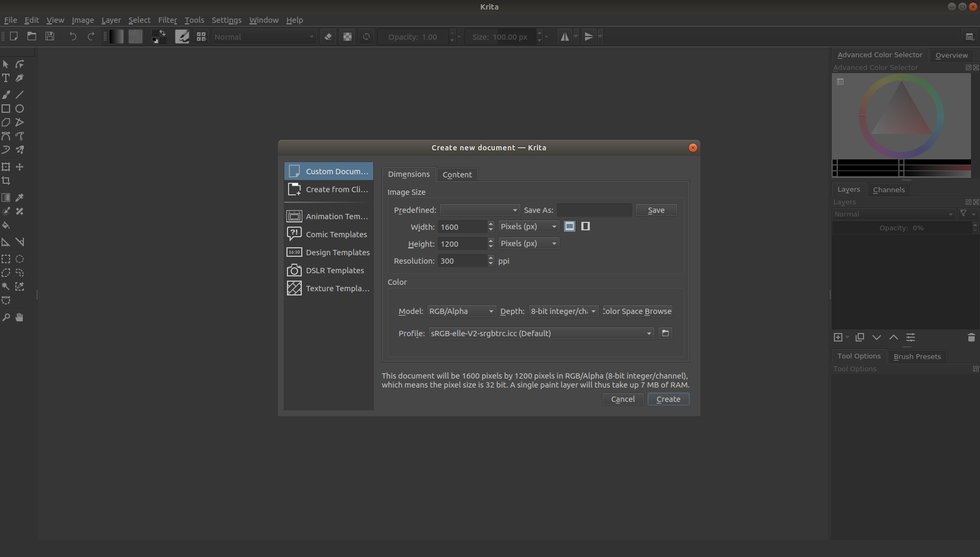Screen dimensions: 980x557
Task: Choose the Line tool
Action: [20, 95]
